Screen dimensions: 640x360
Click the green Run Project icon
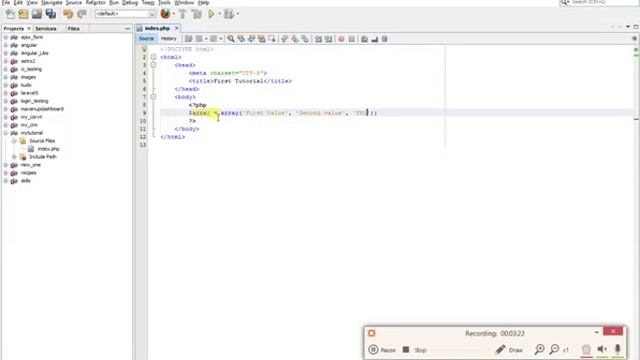[211, 14]
